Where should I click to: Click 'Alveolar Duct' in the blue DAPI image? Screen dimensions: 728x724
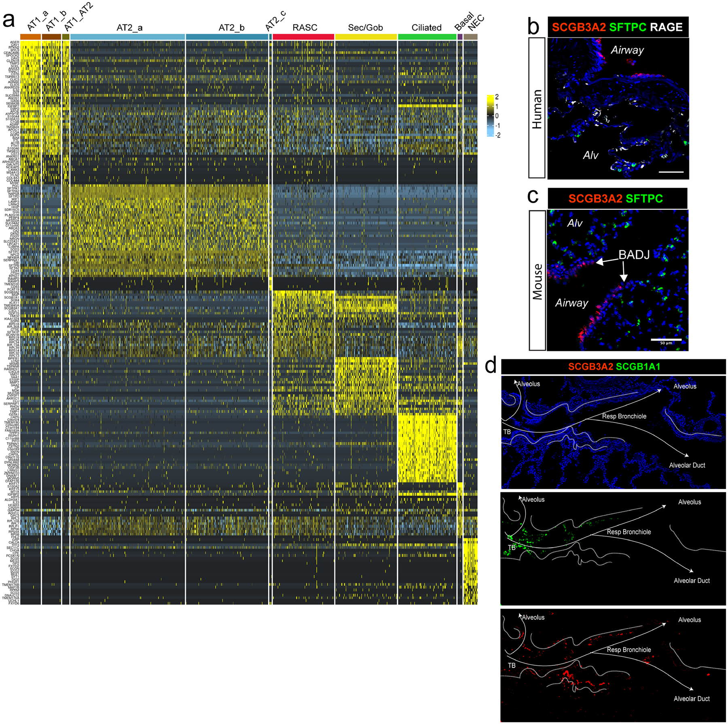(687, 465)
